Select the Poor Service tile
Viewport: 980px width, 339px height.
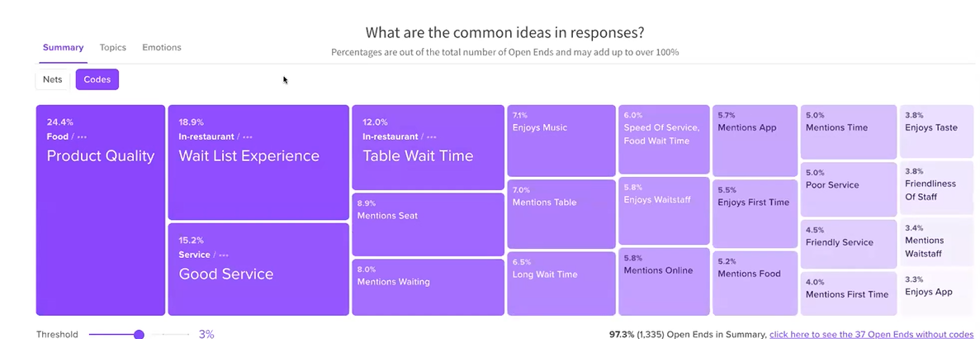click(x=849, y=189)
